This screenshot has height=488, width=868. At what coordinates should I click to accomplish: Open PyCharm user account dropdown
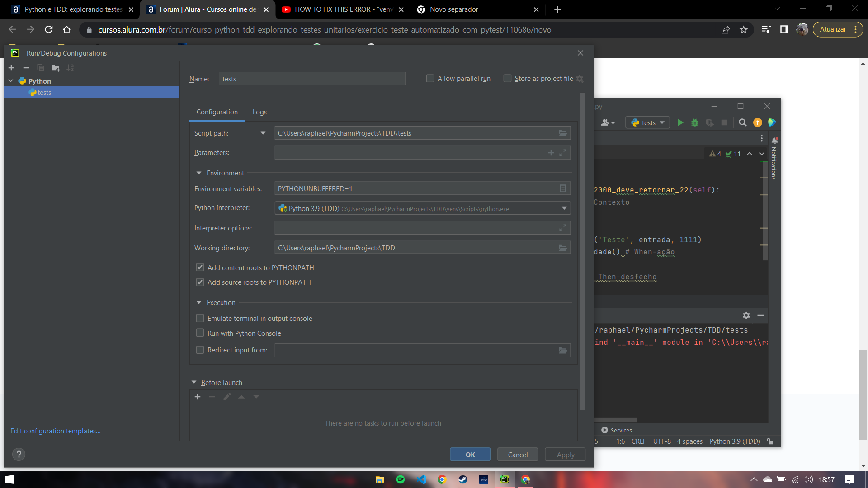608,122
